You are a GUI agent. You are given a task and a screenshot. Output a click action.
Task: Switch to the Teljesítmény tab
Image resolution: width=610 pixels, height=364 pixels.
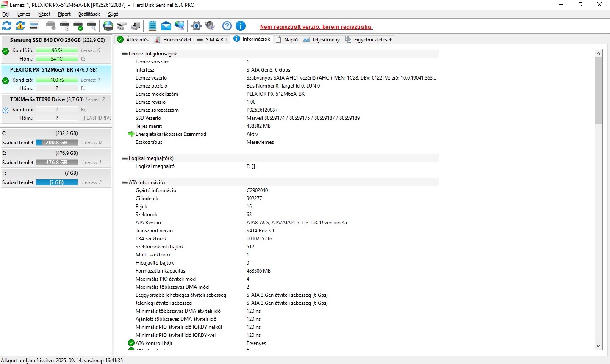pyautogui.click(x=322, y=39)
